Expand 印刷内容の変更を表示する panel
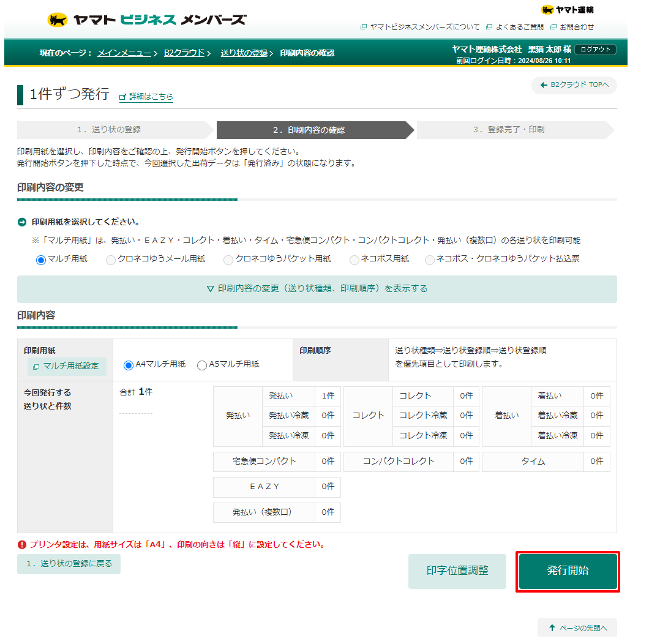 317,289
